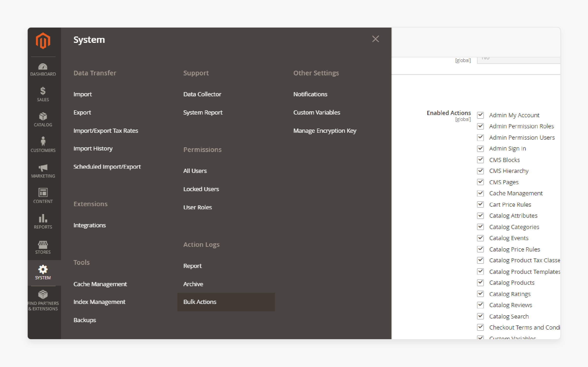Screen dimensions: 588x367
Task: Open Export menu item
Action: coord(82,113)
